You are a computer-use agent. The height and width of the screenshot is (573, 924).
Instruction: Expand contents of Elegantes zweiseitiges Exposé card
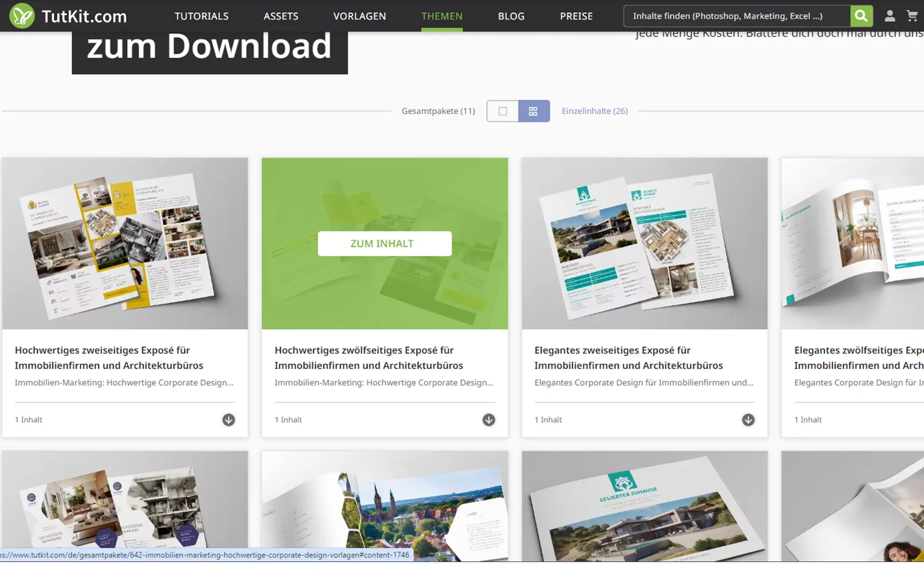click(x=748, y=420)
